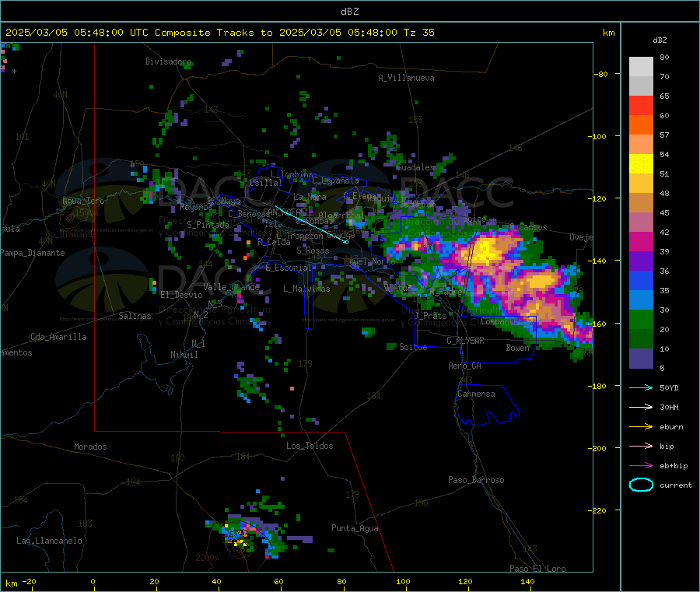The image size is (700, 592).
Task: Click the Guadales place label
Action: pos(415,167)
